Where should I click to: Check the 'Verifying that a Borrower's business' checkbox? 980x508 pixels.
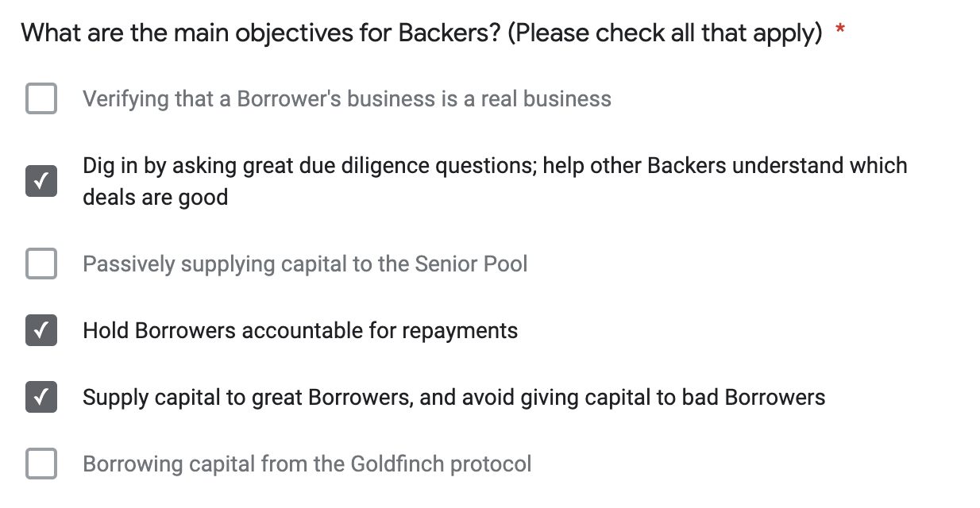pos(41,98)
